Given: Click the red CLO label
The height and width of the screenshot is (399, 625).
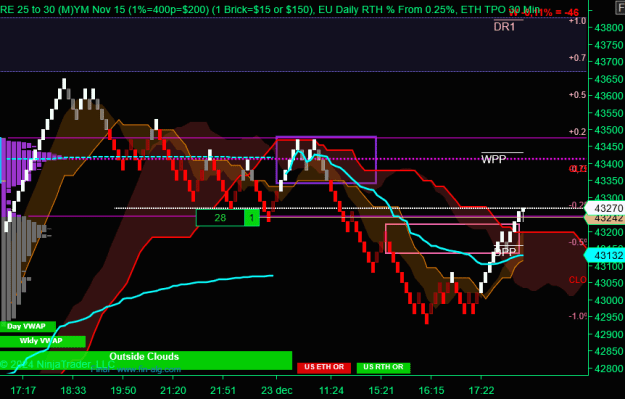Looking at the screenshot, I should (578, 280).
